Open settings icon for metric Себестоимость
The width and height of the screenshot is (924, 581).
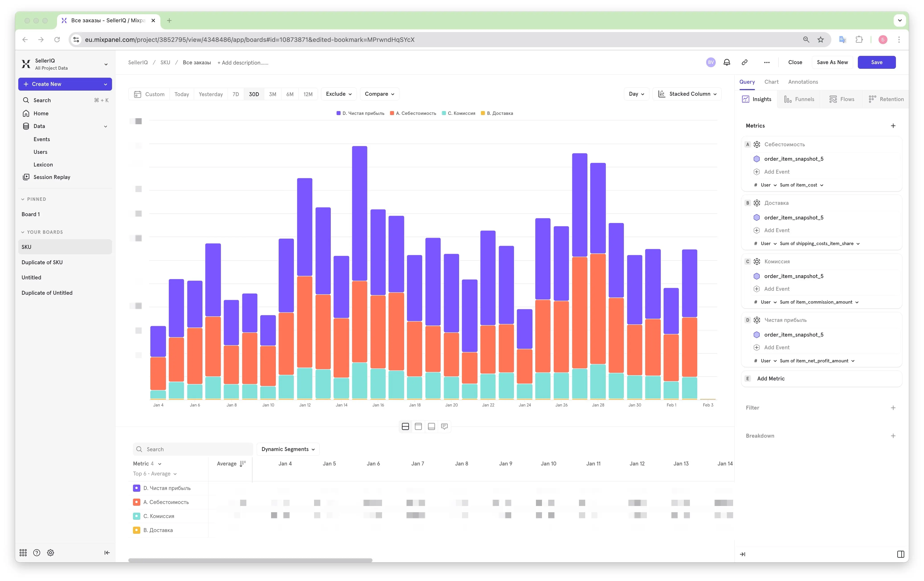point(757,144)
